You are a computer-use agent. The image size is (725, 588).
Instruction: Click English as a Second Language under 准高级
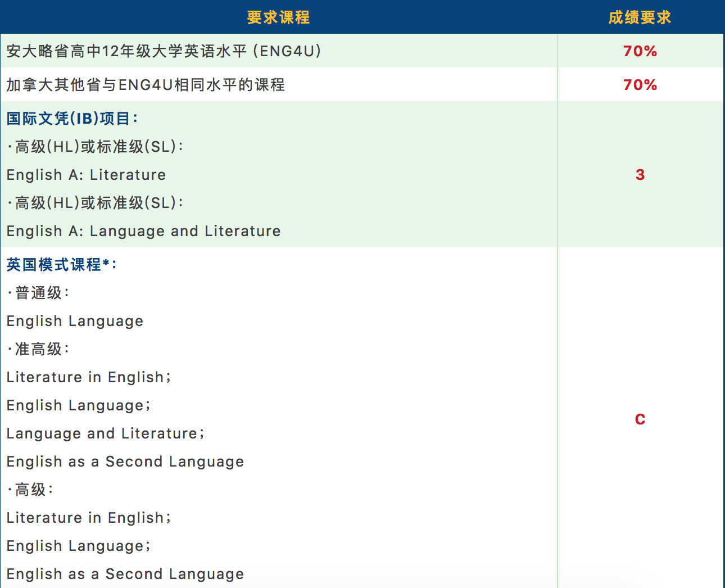pos(125,462)
